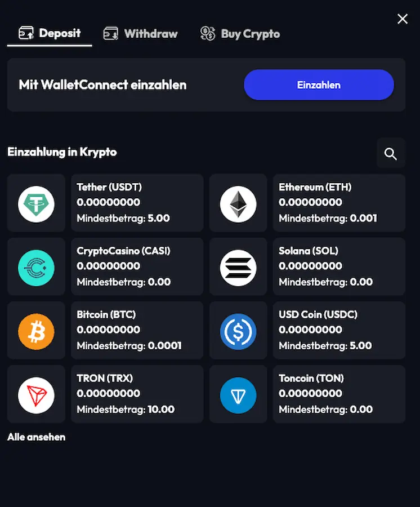Select the Tether USDT deposit card
Image resolution: width=420 pixels, height=507 pixels.
tap(137, 202)
